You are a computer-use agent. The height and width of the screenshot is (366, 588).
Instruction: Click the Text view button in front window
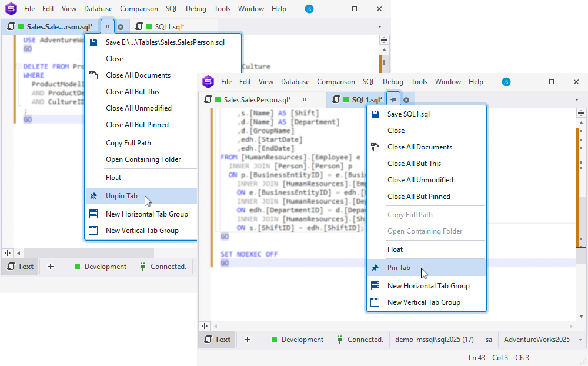click(218, 340)
